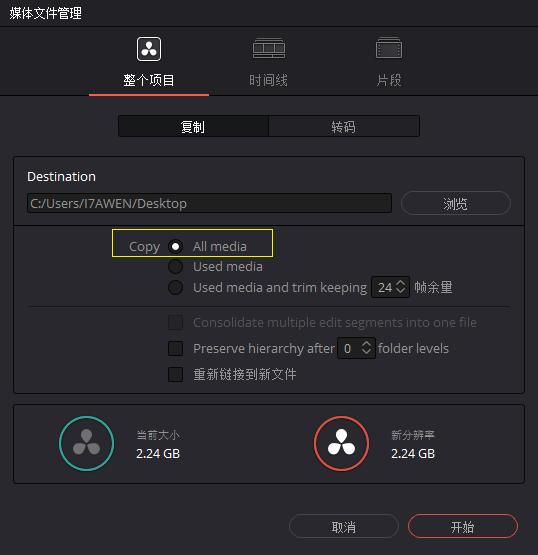The height and width of the screenshot is (555, 538).
Task: Select Used media and trim keeping option
Action: [x=176, y=287]
